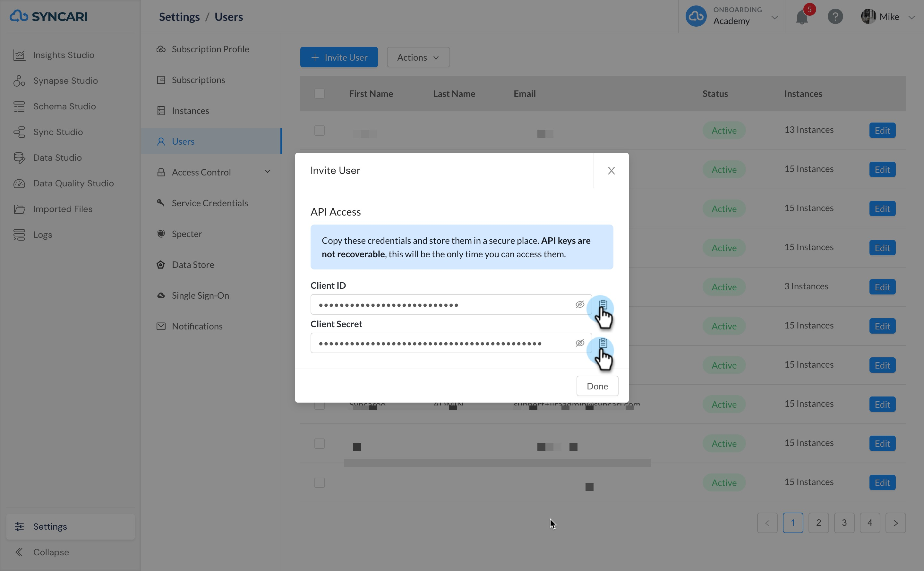Open Data Studio
The height and width of the screenshot is (571, 924).
click(57, 158)
